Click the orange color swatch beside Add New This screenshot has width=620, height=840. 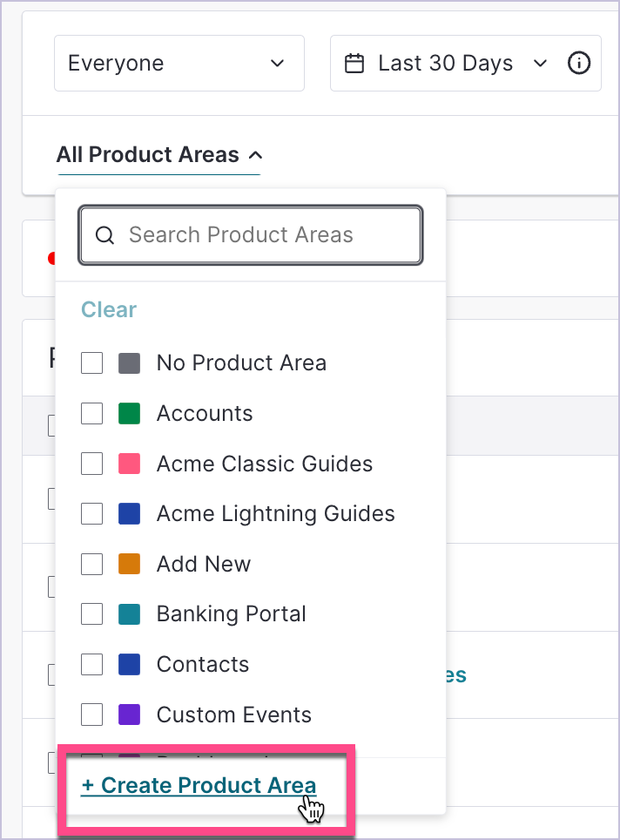[131, 564]
